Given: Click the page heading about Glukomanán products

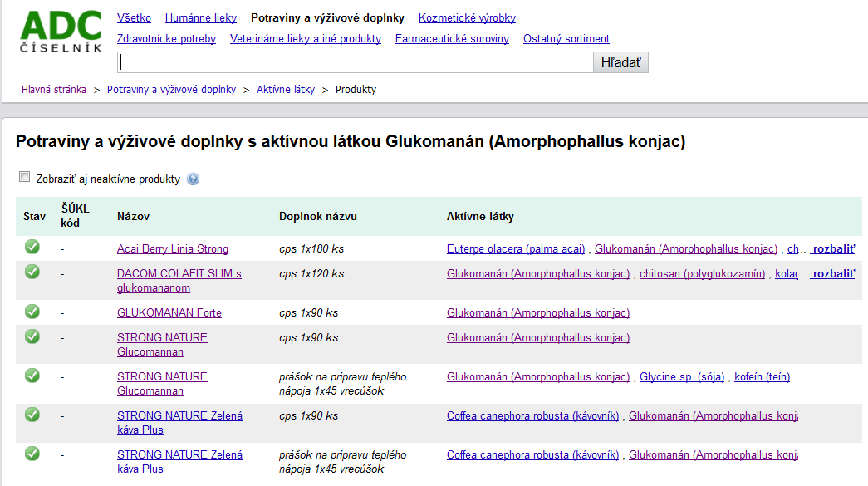Looking at the screenshot, I should 351,142.
